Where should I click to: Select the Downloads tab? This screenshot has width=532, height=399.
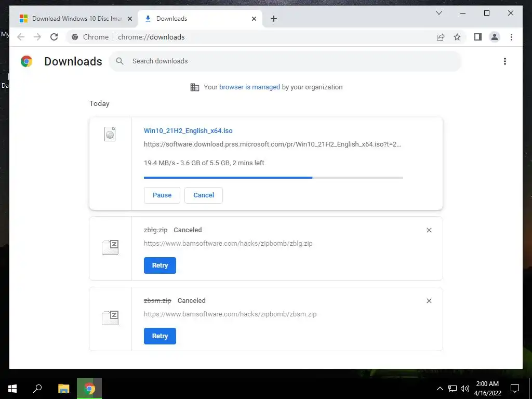coord(200,19)
